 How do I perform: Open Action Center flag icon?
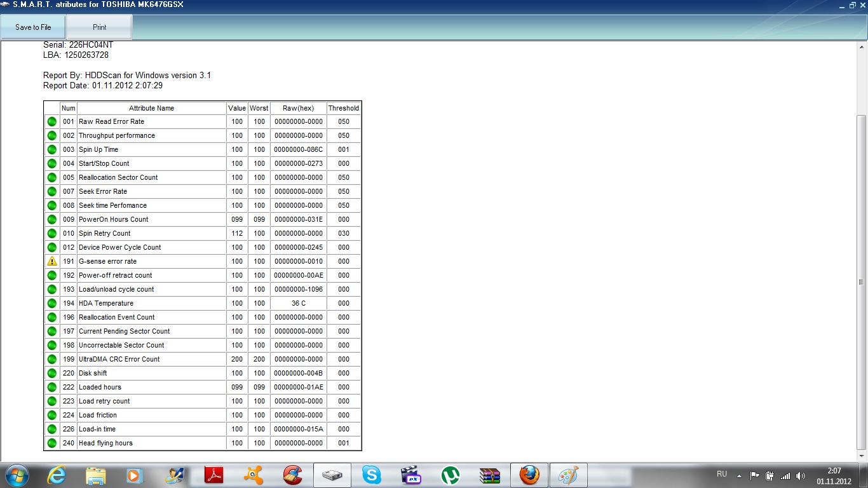pyautogui.click(x=755, y=475)
